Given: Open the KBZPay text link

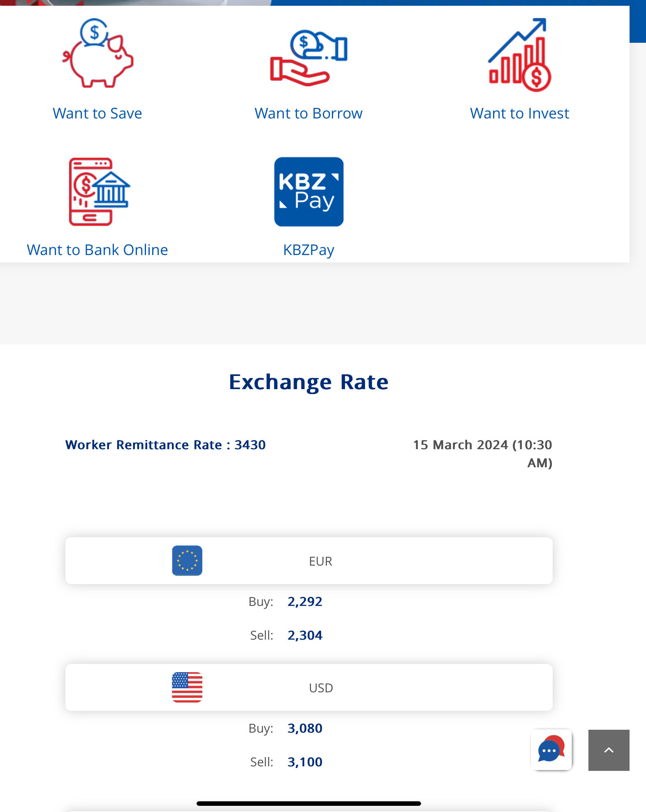Looking at the screenshot, I should coord(309,250).
